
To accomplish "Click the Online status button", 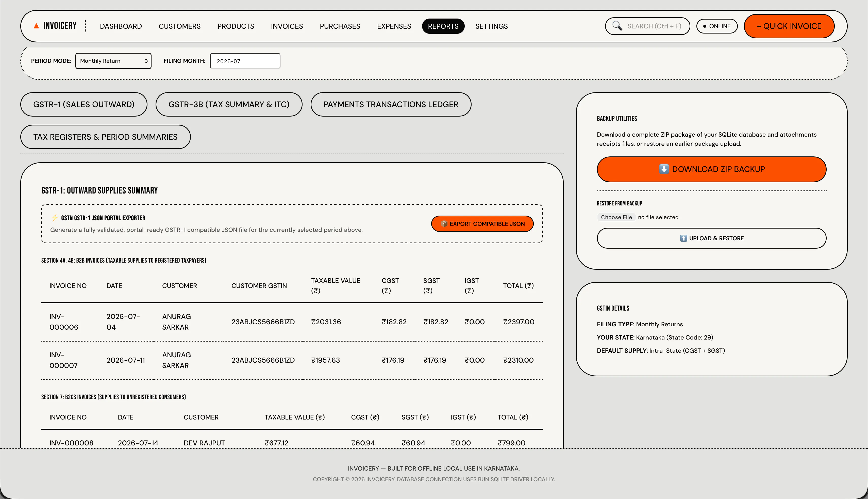I will (x=717, y=26).
